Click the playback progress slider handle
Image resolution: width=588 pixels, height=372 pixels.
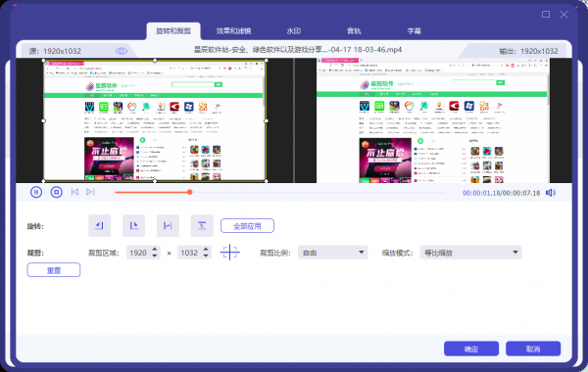pos(190,192)
